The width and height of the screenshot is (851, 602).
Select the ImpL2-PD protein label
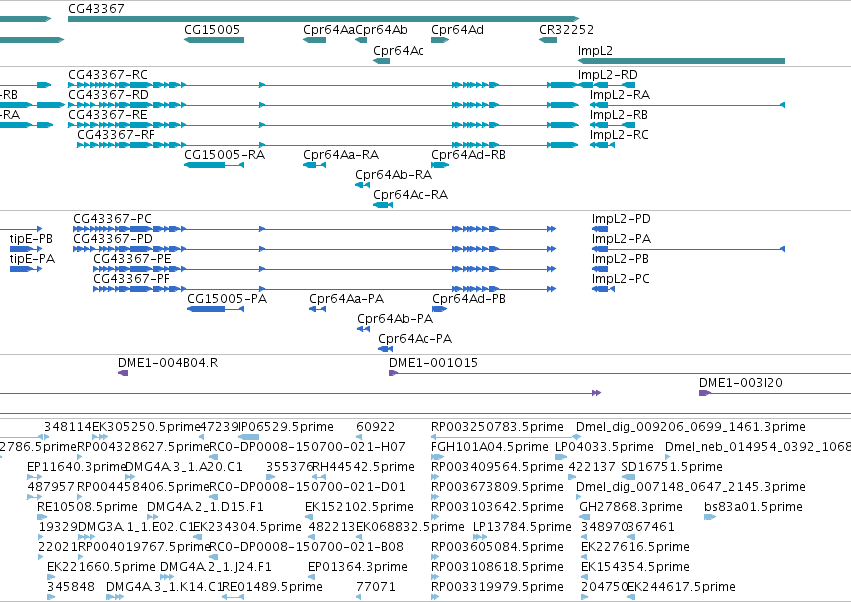tap(621, 218)
